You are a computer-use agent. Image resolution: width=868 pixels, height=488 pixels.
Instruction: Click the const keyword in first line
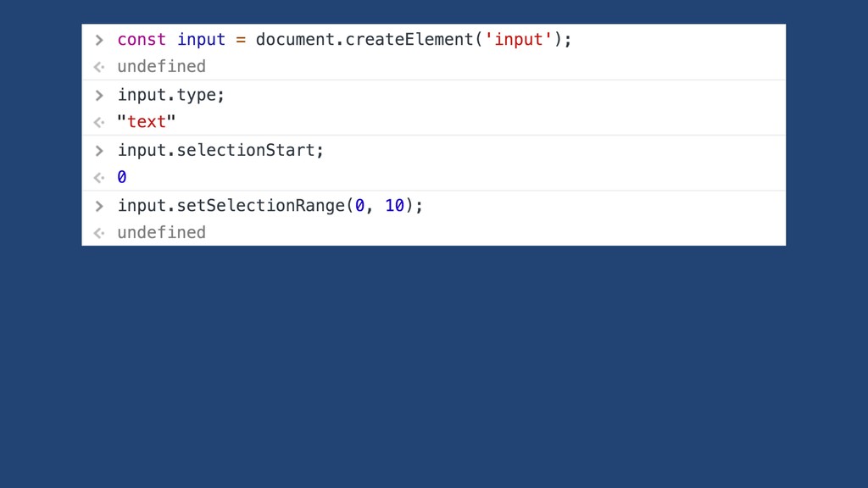tap(142, 40)
